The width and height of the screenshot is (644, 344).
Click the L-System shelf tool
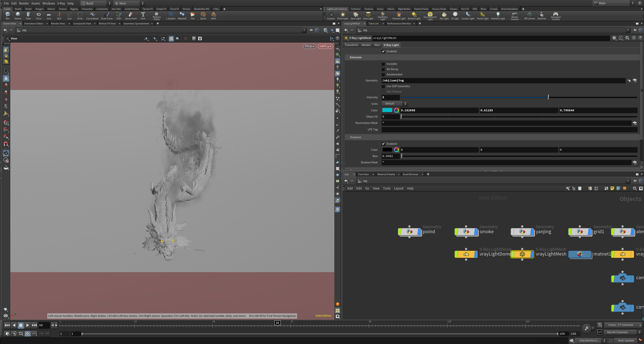171,16
